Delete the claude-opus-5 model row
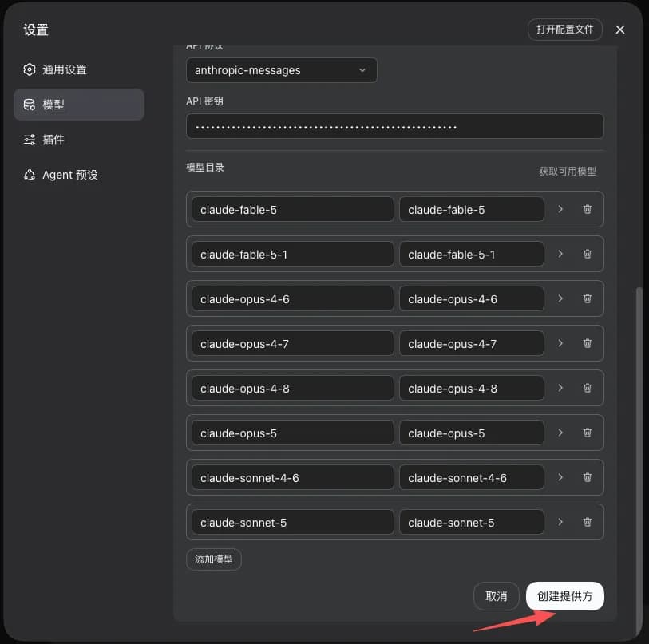The width and height of the screenshot is (649, 644). coord(587,433)
